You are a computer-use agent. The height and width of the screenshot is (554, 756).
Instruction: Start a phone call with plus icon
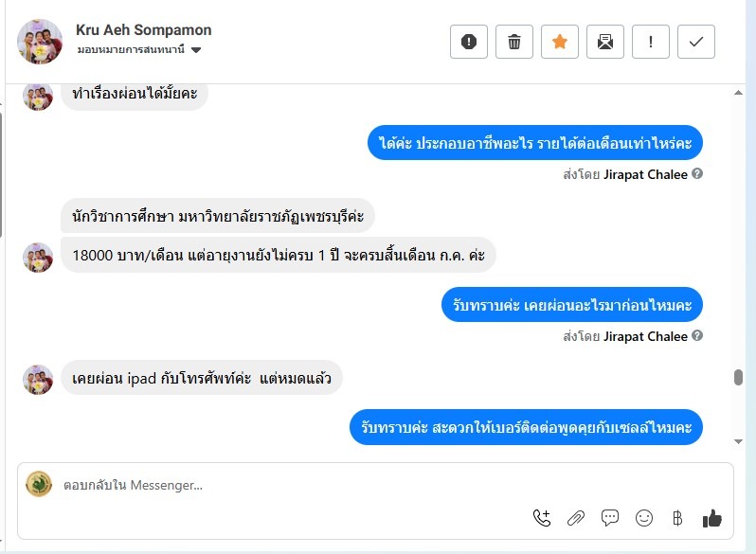coord(542,518)
